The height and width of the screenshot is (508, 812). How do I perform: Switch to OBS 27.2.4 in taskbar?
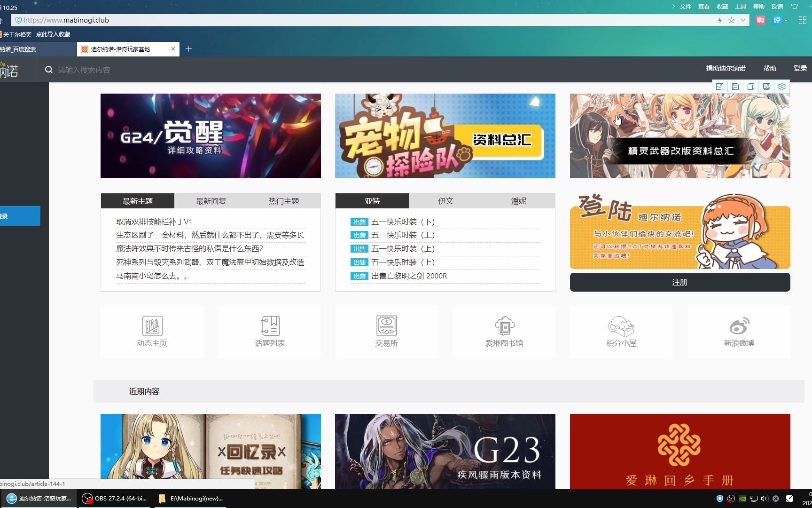(114, 499)
